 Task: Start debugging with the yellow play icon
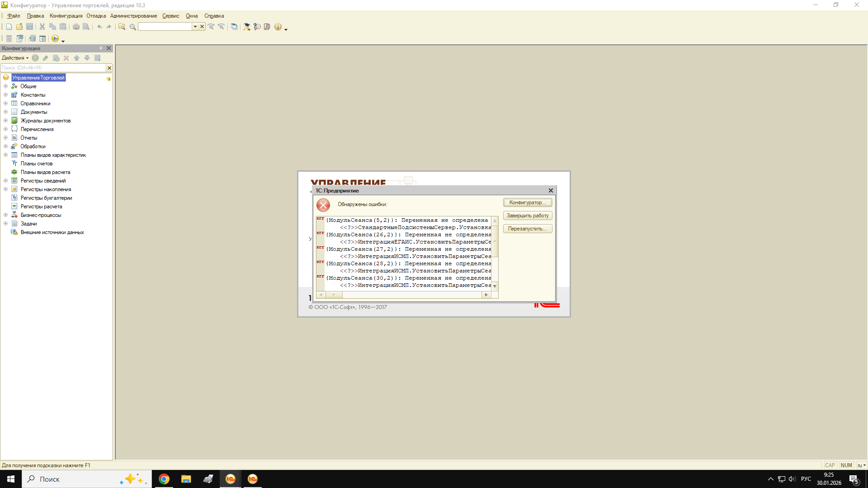(x=55, y=39)
